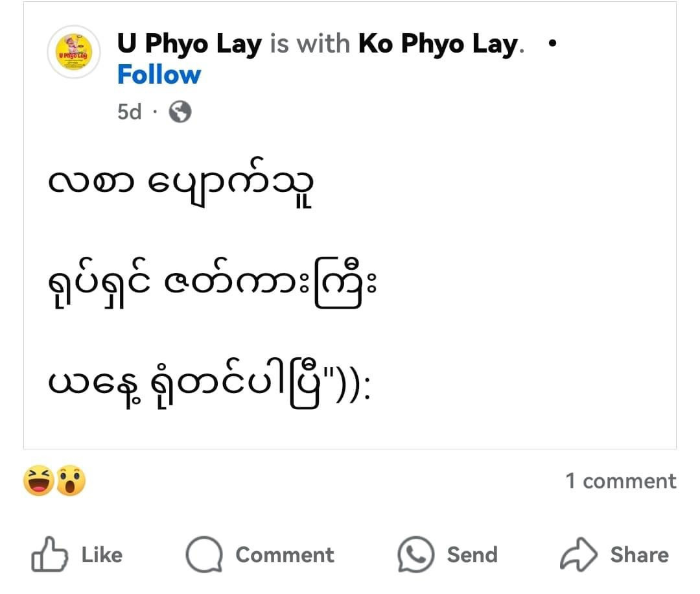Click the globe public audience icon
This screenshot has width=700, height=594.
180,113
